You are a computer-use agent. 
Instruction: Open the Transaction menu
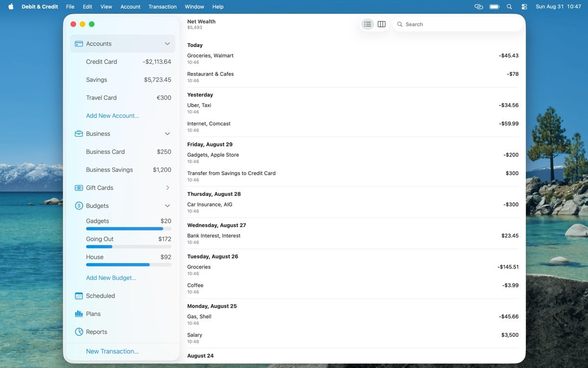(x=162, y=6)
